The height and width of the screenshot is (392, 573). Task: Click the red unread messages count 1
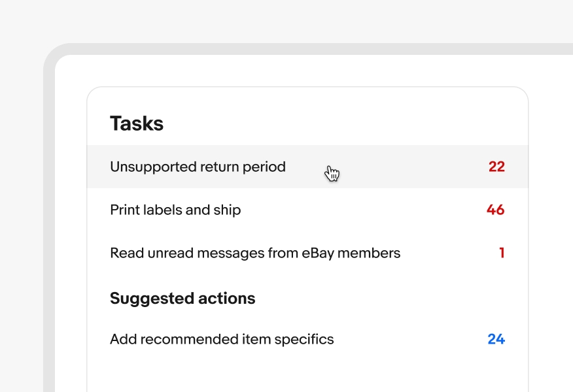502,253
